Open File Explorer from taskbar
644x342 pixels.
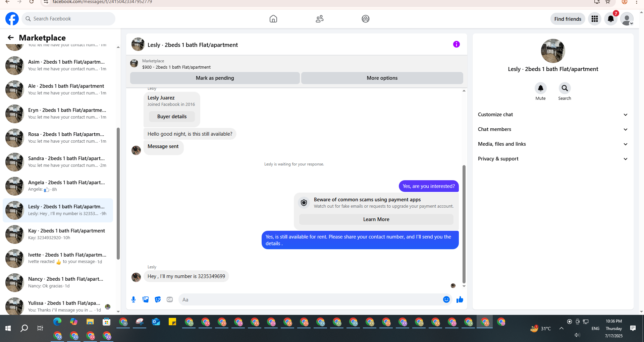tap(90, 322)
